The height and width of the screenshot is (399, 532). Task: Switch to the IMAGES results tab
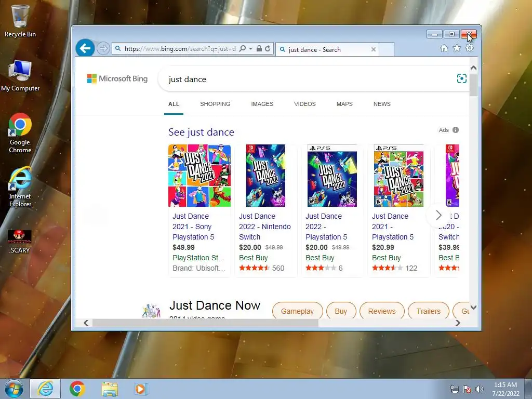point(262,104)
